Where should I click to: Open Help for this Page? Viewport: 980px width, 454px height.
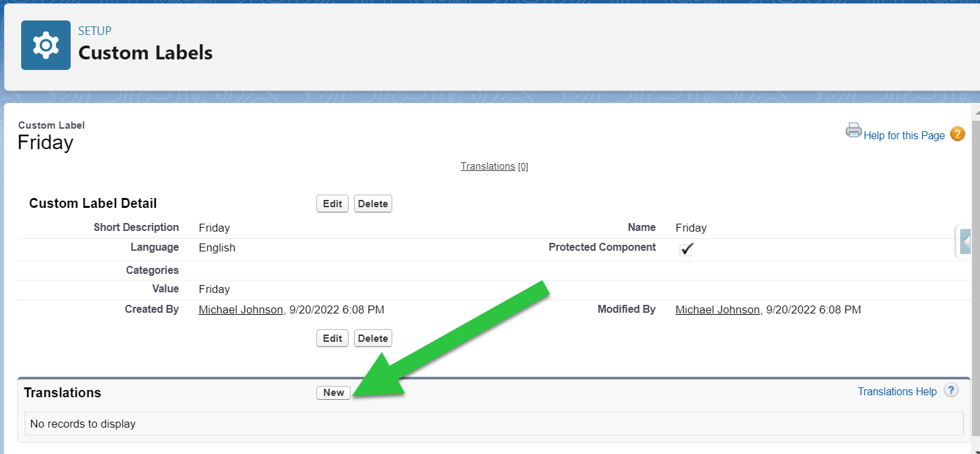(904, 135)
